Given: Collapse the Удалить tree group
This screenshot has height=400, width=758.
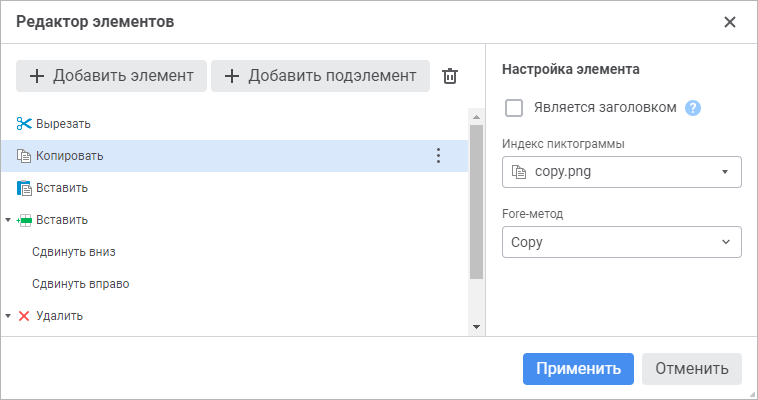Looking at the screenshot, I should point(8,316).
